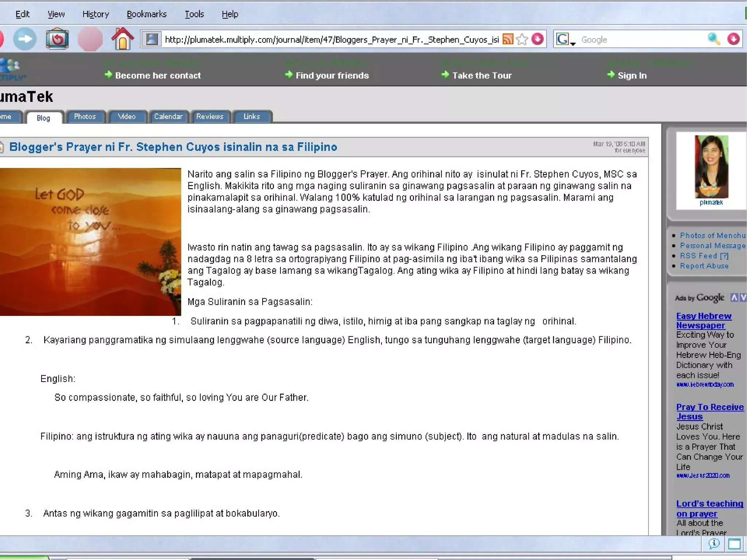Screen dimensions: 747x560
Task: Click plumatek profile photo thumbnail
Action: coord(711,167)
